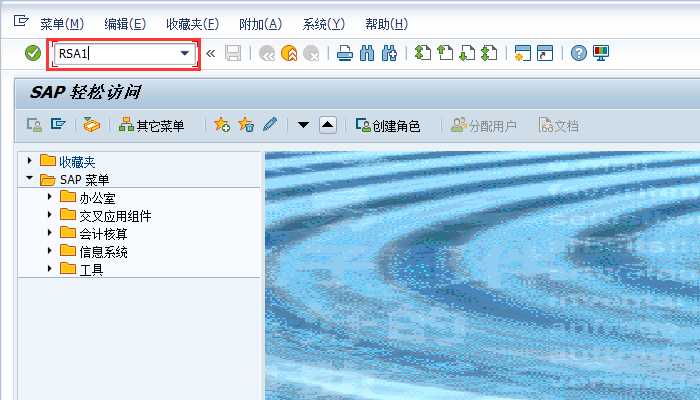Click the Generate Shortcut icon
Screen dimensions: 700x400
click(x=545, y=54)
